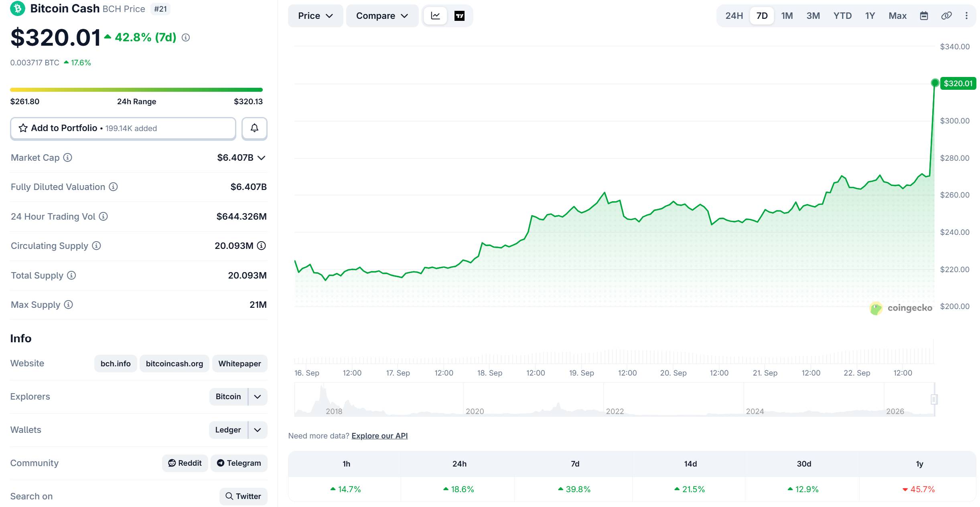Open the 7d price change info icon
The height and width of the screenshot is (507, 980).
(186, 38)
